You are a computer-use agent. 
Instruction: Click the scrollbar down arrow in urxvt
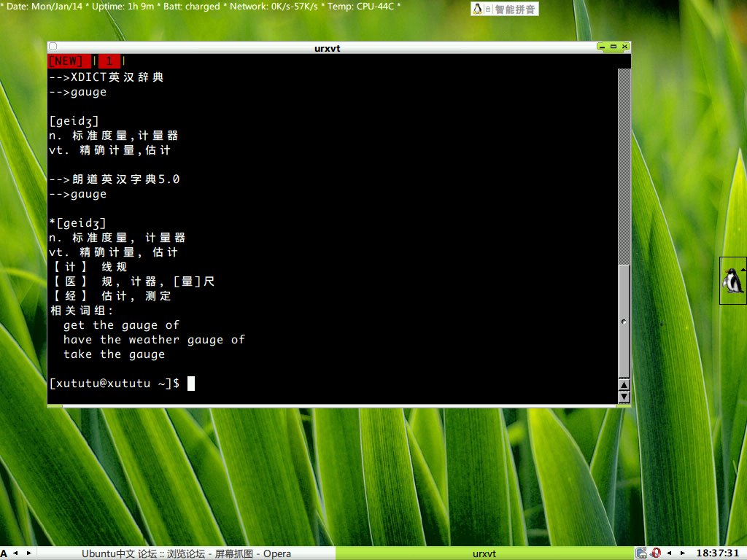point(624,397)
